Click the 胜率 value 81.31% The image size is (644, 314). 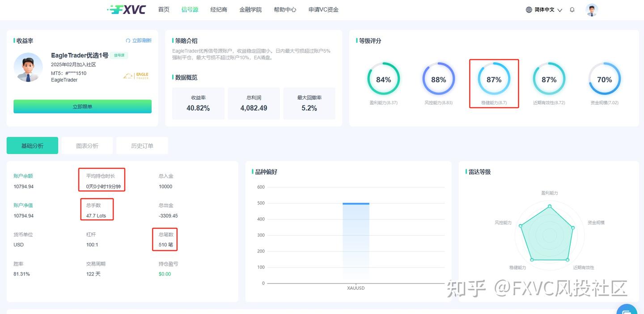pos(21,274)
